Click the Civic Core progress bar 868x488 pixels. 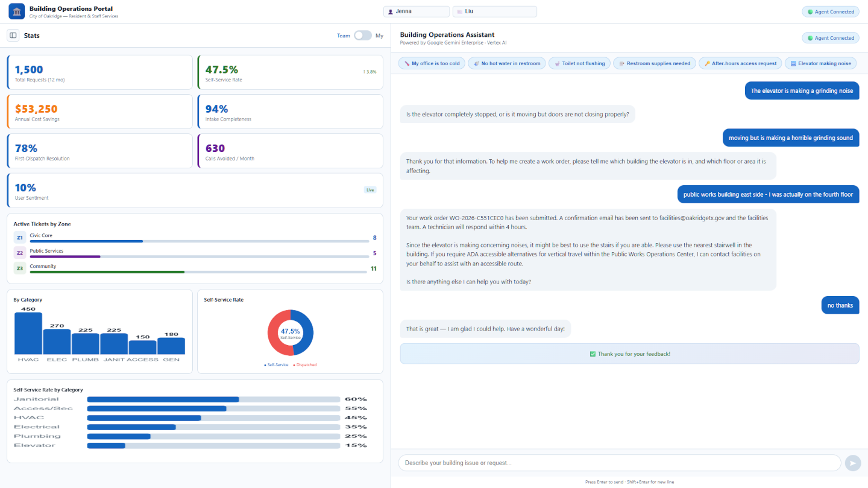[198, 241]
